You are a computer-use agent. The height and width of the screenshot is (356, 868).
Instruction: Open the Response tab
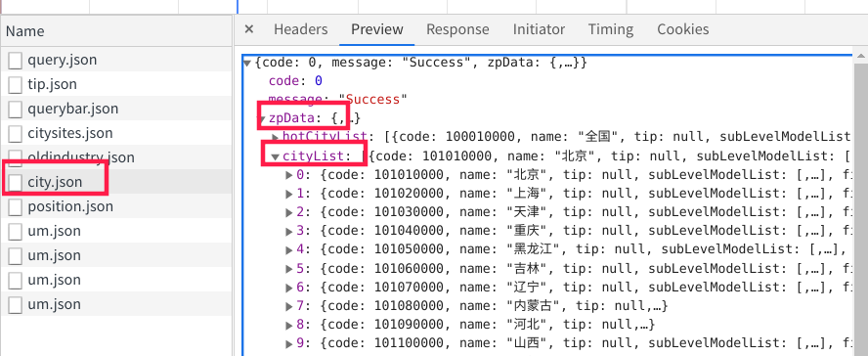pos(457,29)
